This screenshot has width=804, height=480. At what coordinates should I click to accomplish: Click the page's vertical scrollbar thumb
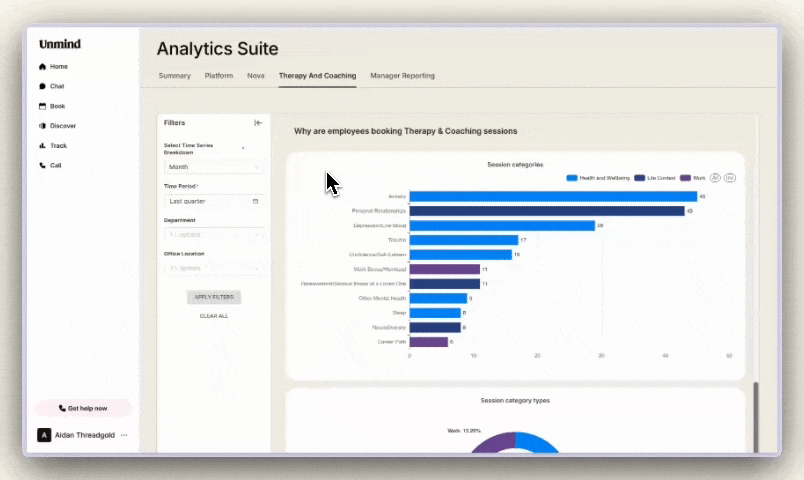[x=756, y=415]
